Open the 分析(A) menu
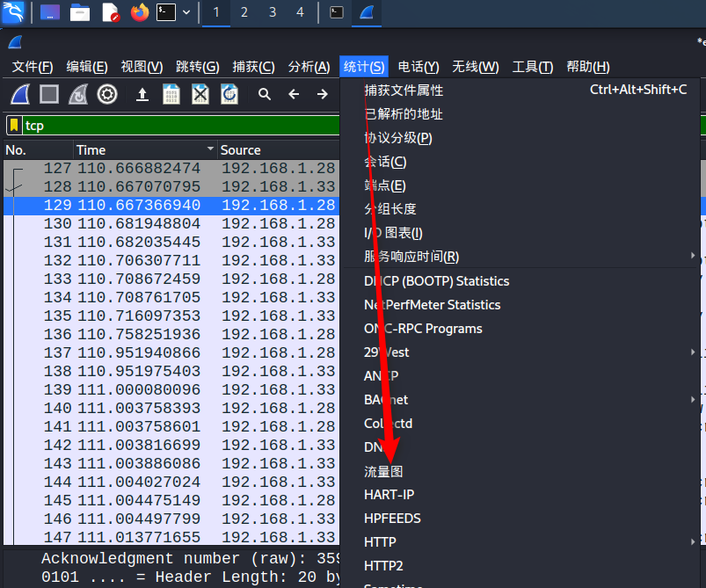This screenshot has height=588, width=706. click(x=309, y=67)
